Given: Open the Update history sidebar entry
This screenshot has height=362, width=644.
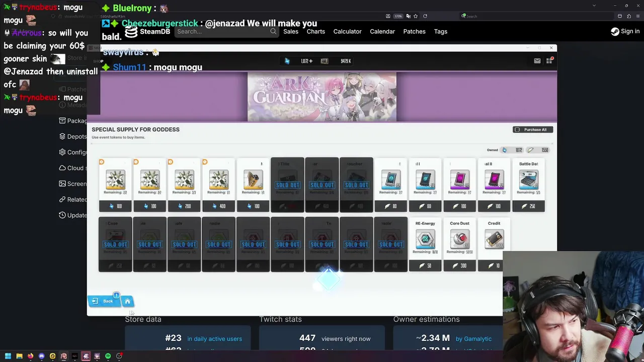Looking at the screenshot, I should (x=73, y=215).
